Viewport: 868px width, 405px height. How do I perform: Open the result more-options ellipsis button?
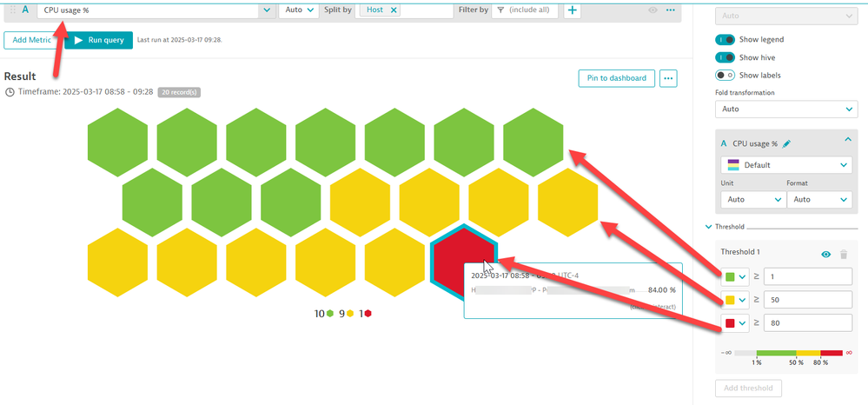click(x=668, y=78)
